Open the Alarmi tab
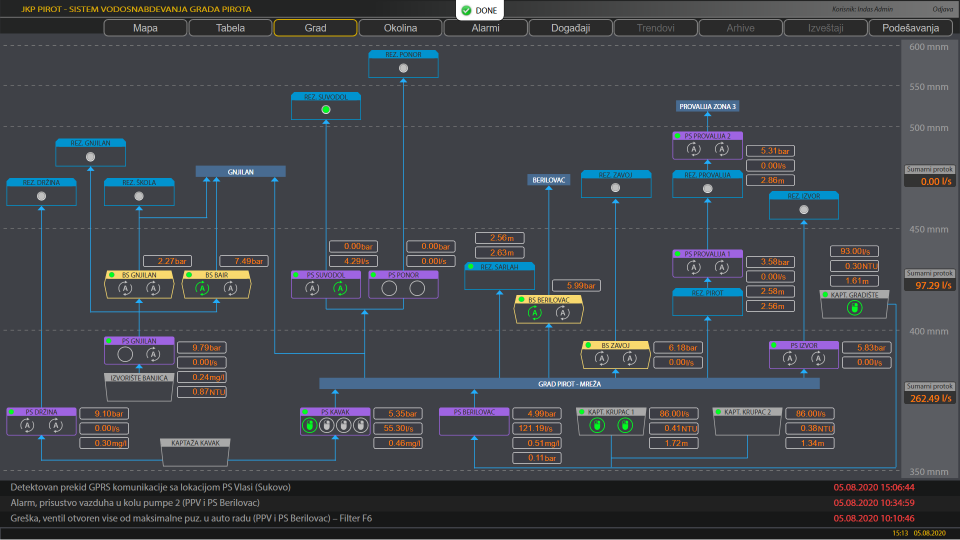Screen dimensions: 960x540 click(485, 28)
